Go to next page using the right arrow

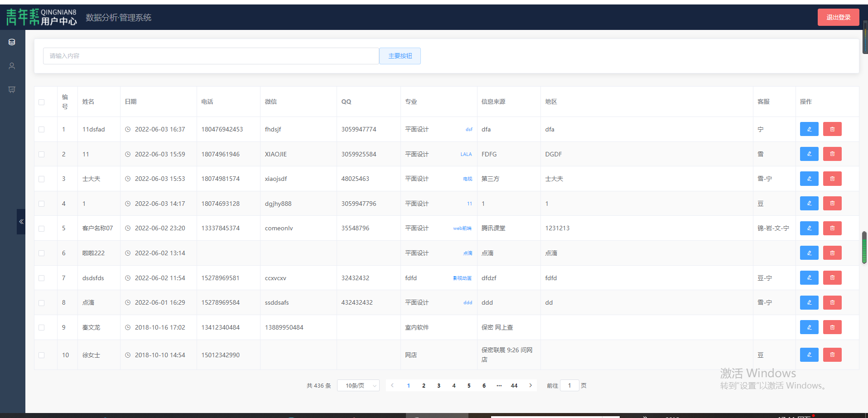coord(530,385)
